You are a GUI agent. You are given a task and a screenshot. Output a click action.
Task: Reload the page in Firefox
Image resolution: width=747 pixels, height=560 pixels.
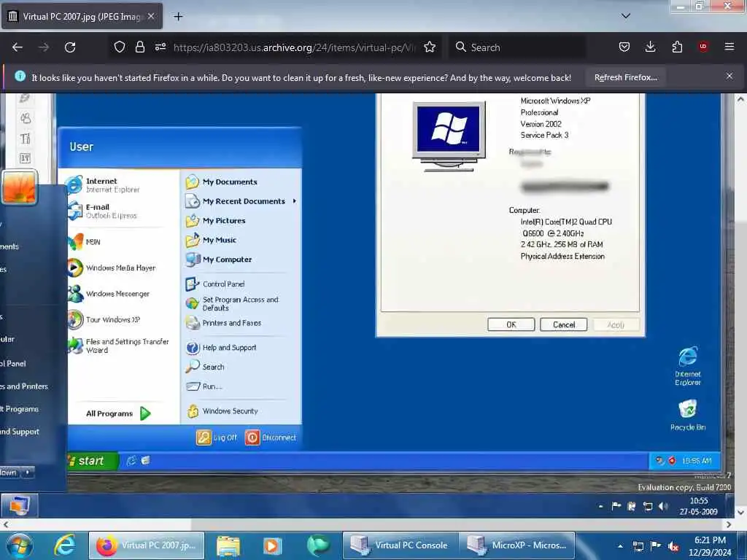(x=70, y=47)
